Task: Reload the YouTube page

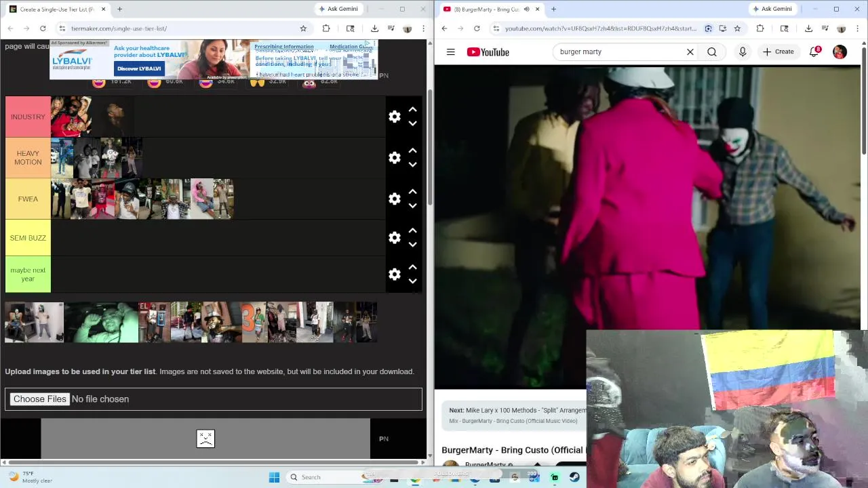Action: click(x=477, y=28)
